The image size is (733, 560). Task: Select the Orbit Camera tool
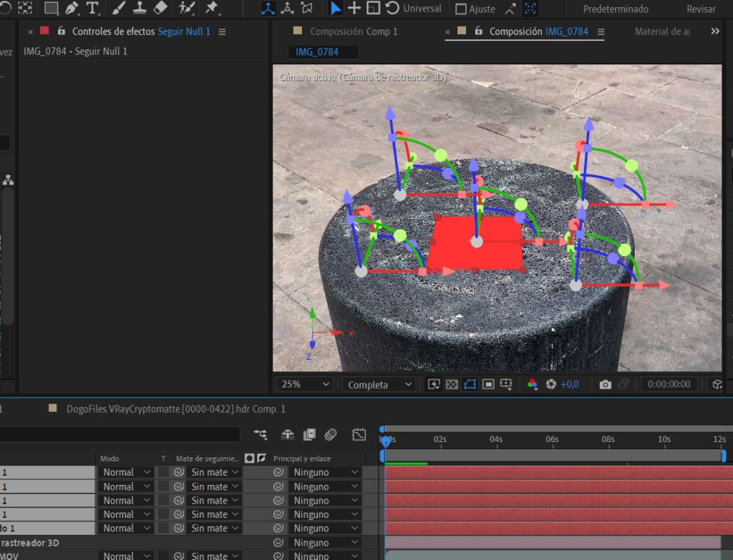(x=268, y=9)
